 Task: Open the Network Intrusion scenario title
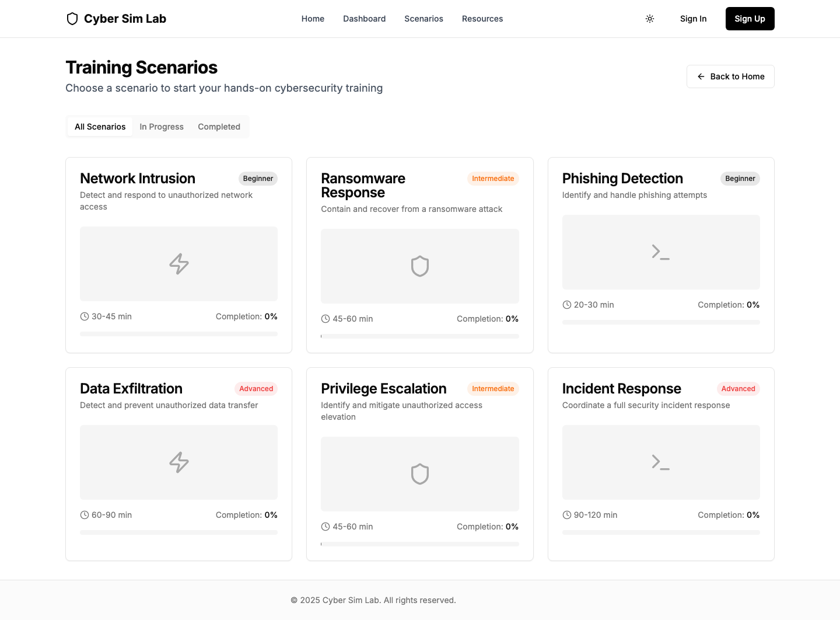[138, 179]
